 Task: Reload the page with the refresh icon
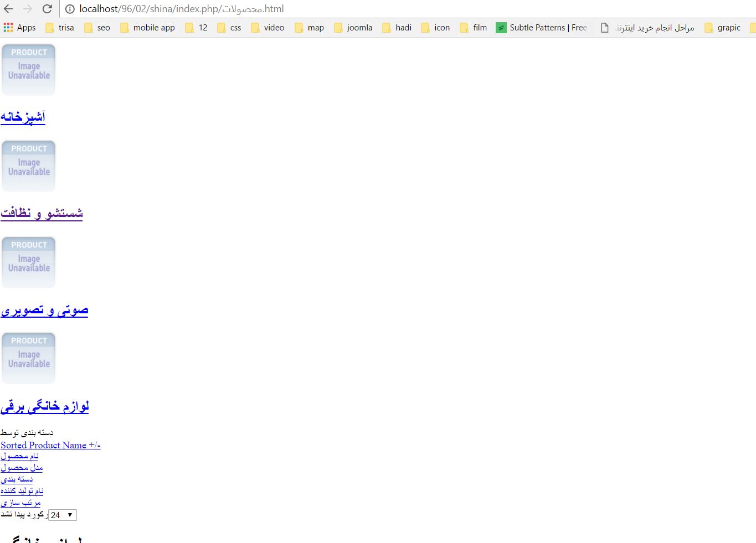(x=48, y=9)
